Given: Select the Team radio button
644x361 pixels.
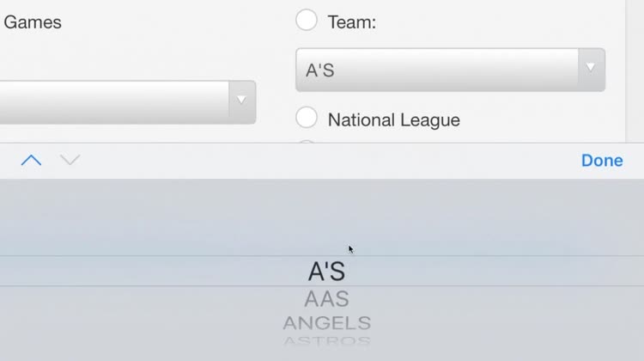Looking at the screenshot, I should tap(307, 21).
